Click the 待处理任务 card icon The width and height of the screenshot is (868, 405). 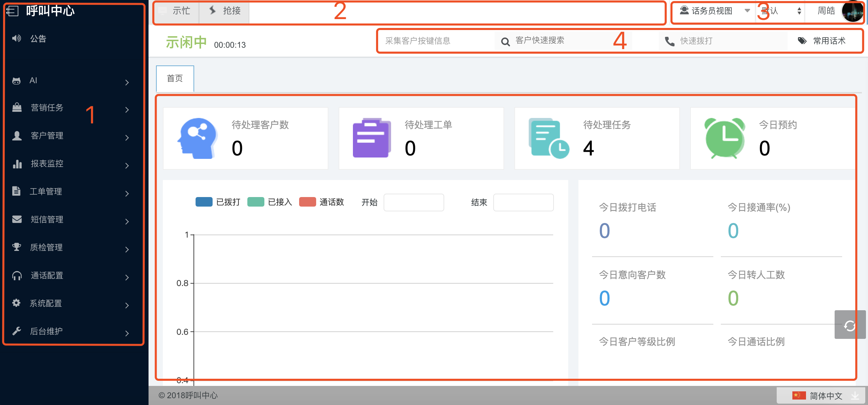coord(548,138)
